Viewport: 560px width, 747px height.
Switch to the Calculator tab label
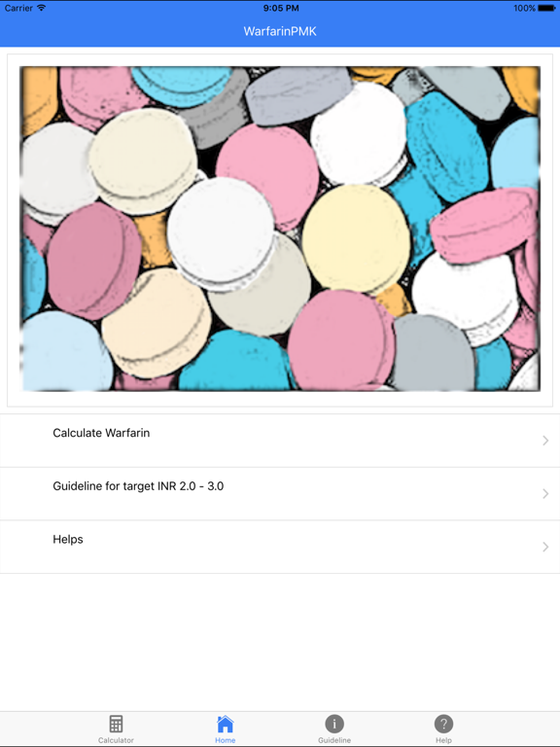(x=116, y=740)
